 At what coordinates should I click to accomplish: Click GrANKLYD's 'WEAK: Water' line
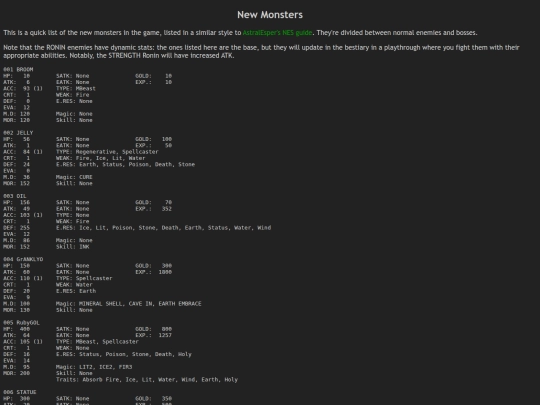tap(74, 285)
